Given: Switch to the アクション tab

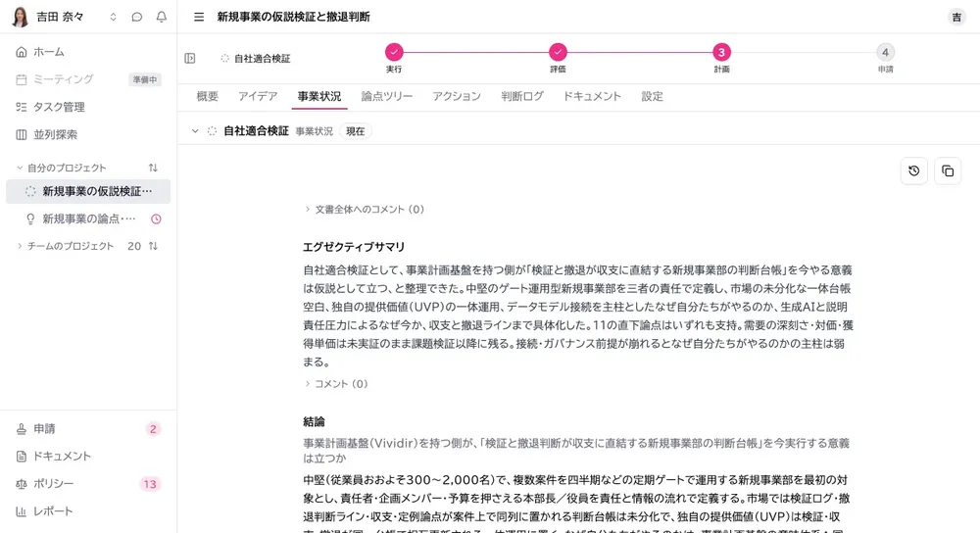Looking at the screenshot, I should [x=457, y=96].
